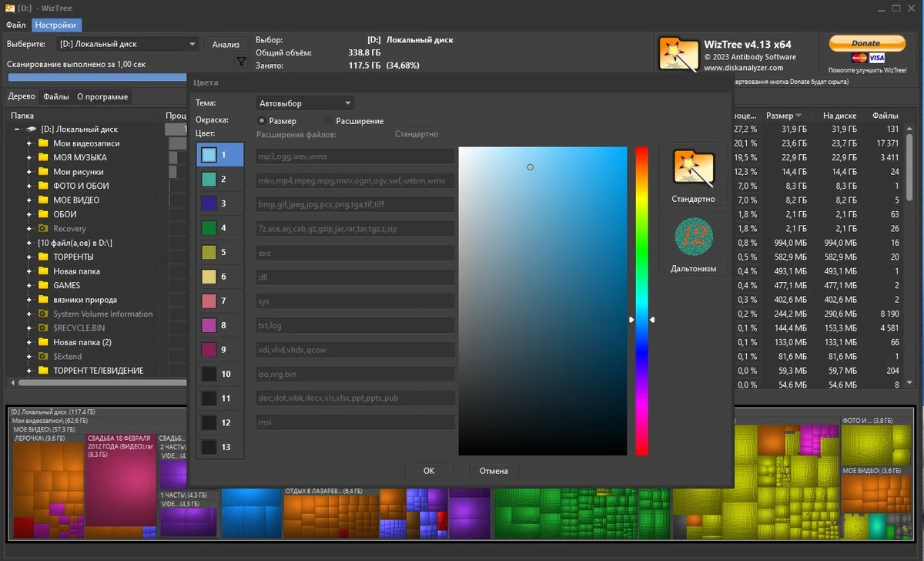This screenshot has height=561, width=924.
Task: Select the Стандартно color scheme icon
Action: [x=693, y=167]
